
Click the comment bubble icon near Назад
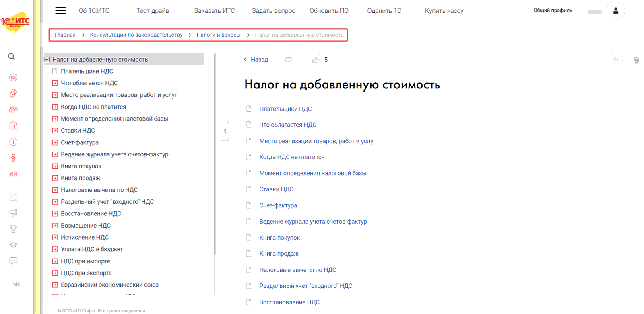[289, 60]
